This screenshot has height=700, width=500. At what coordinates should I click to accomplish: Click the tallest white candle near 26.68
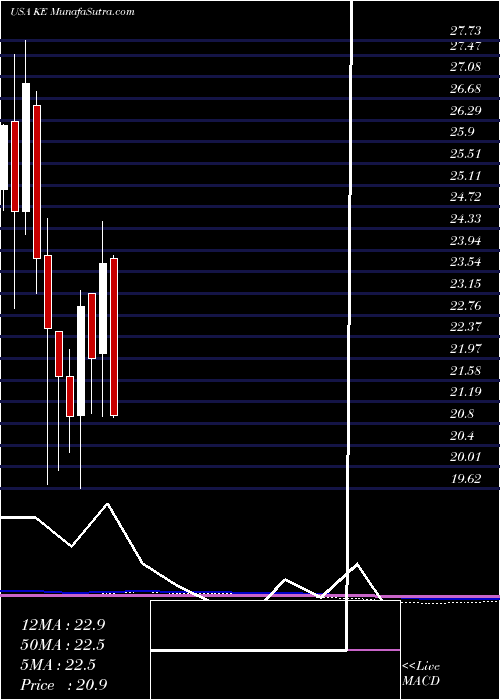point(26,147)
